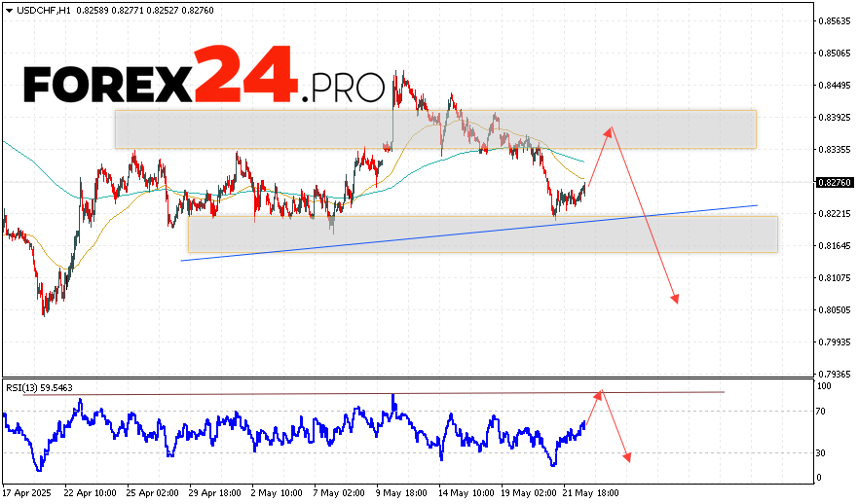This screenshot has width=858, height=504.
Task: Click price scale value 0.79935
Action: (x=835, y=342)
